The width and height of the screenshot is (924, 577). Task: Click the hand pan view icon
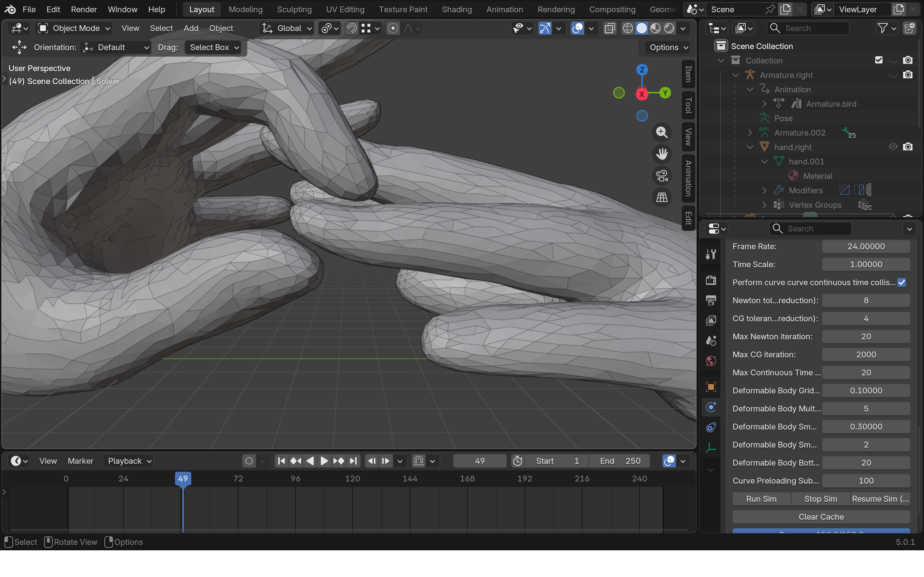tap(662, 154)
